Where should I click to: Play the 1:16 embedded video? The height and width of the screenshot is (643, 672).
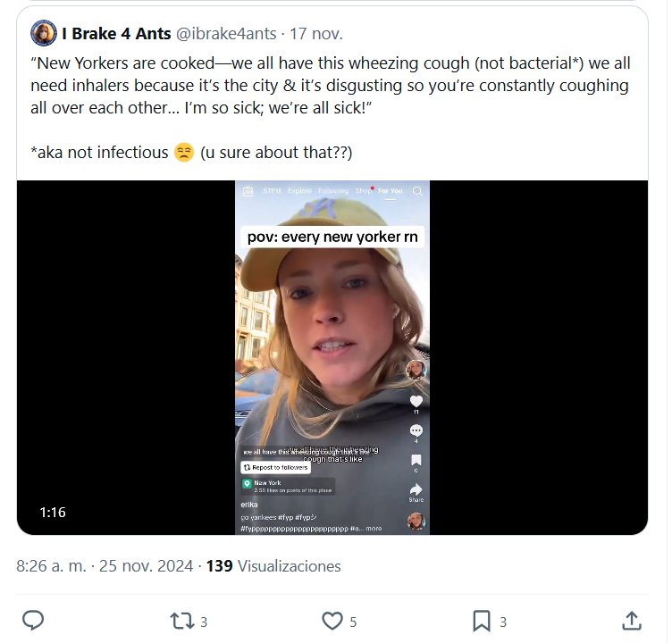(x=332, y=357)
